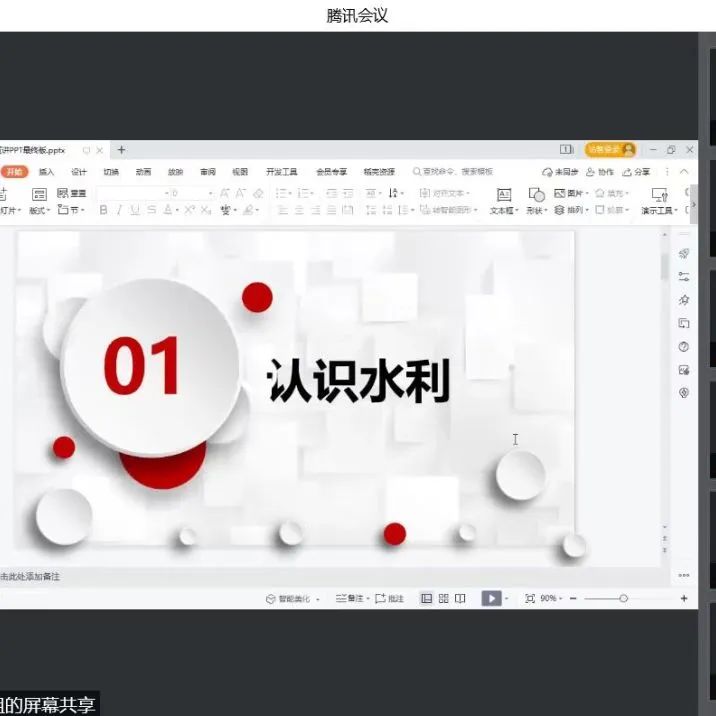The width and height of the screenshot is (716, 716).
Task: Start slideshow with the play button
Action: point(490,598)
